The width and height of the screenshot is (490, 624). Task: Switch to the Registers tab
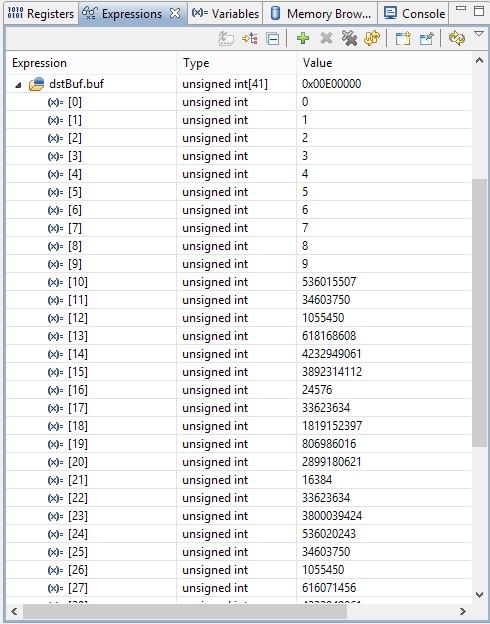tap(41, 14)
